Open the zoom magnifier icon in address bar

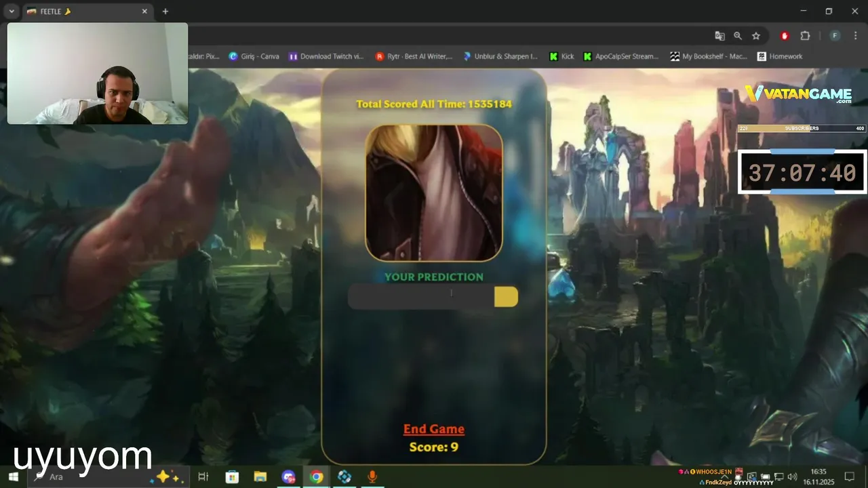(738, 36)
